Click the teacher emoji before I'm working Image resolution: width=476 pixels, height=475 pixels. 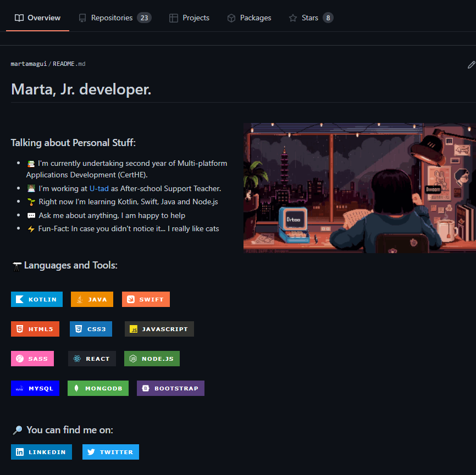pyautogui.click(x=31, y=189)
